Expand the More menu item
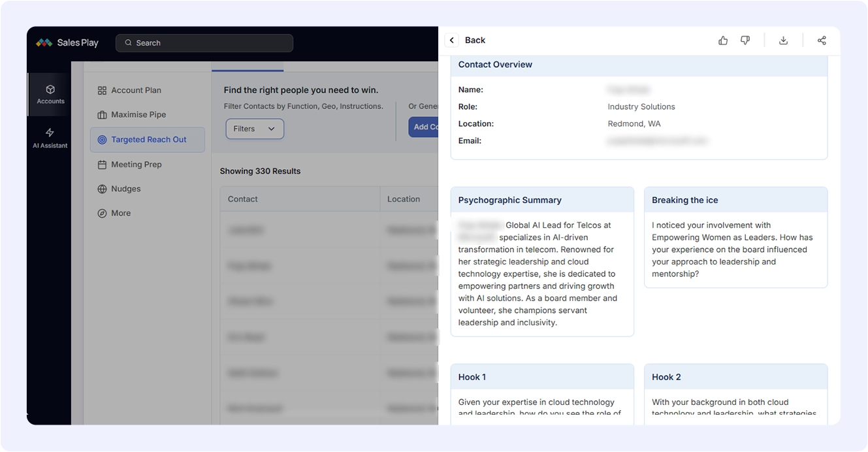This screenshot has width=868, height=452. click(x=120, y=213)
